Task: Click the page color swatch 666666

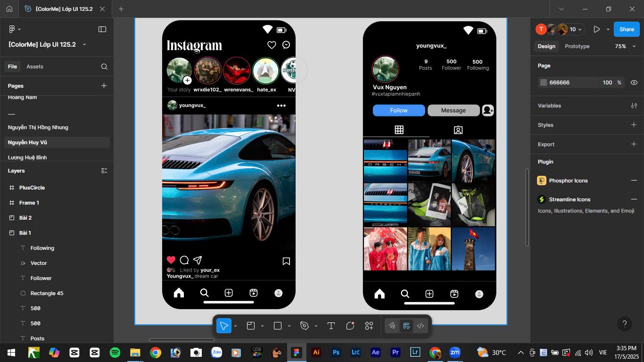Action: coord(544,82)
